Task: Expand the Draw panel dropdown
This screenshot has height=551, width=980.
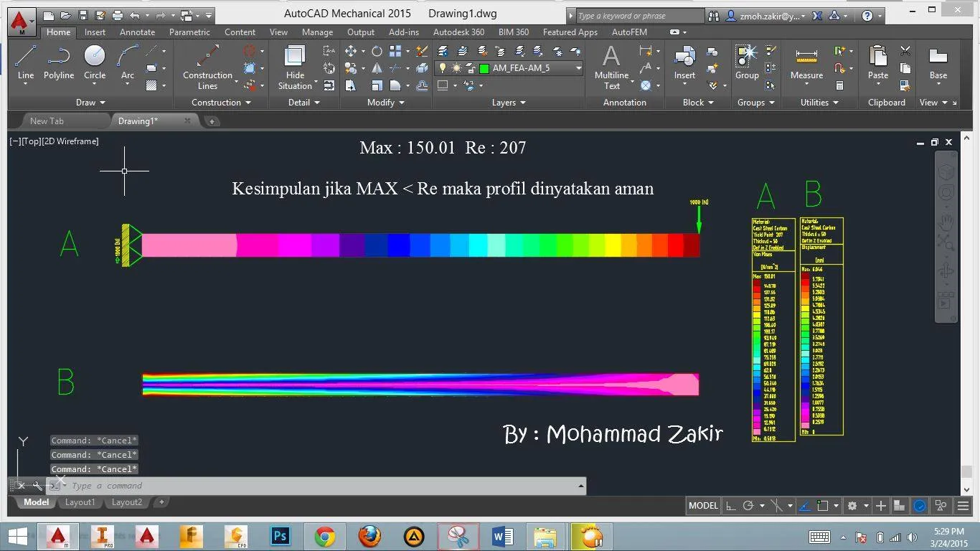Action: 90,102
